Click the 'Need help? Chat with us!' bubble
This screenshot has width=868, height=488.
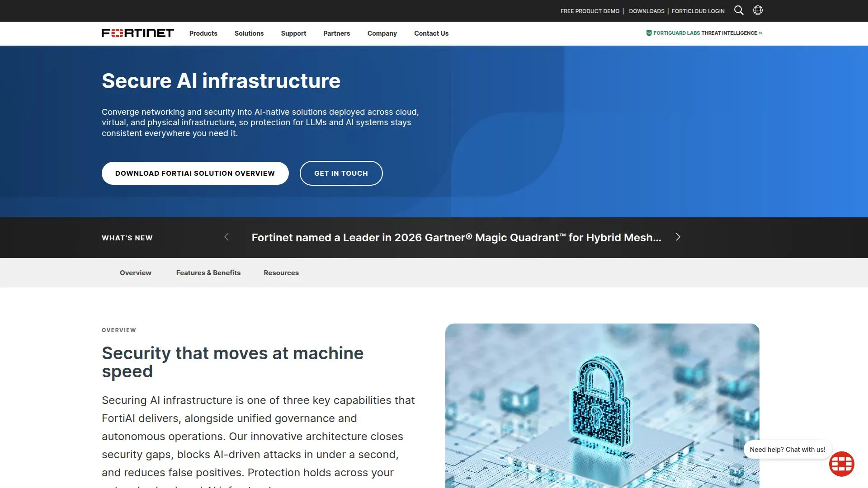point(788,449)
